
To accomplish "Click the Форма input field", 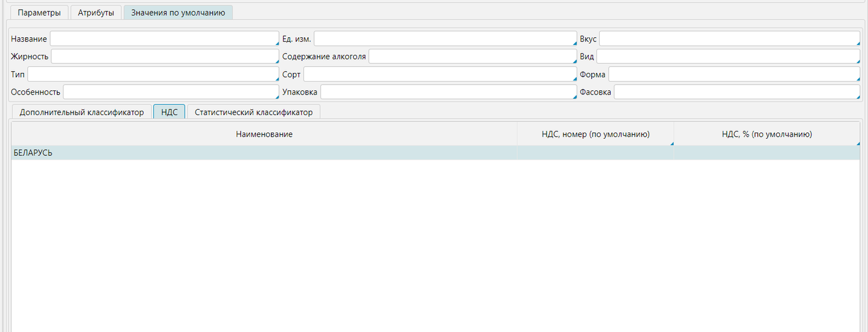I will [x=734, y=74].
